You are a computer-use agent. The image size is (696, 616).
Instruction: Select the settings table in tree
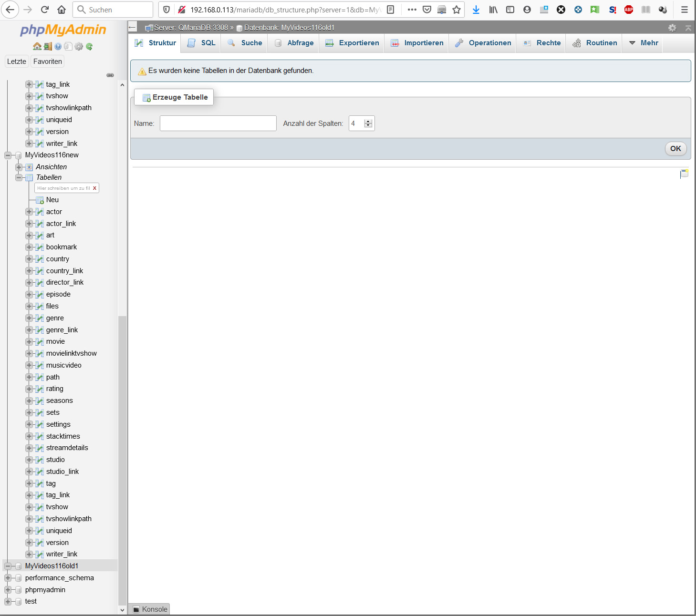click(x=58, y=424)
